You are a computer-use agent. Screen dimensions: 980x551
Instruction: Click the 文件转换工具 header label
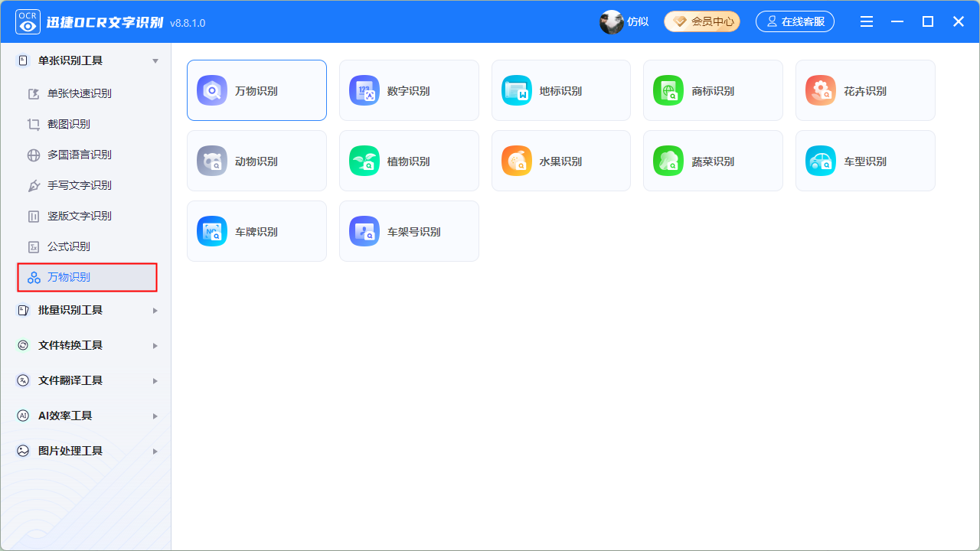70,345
